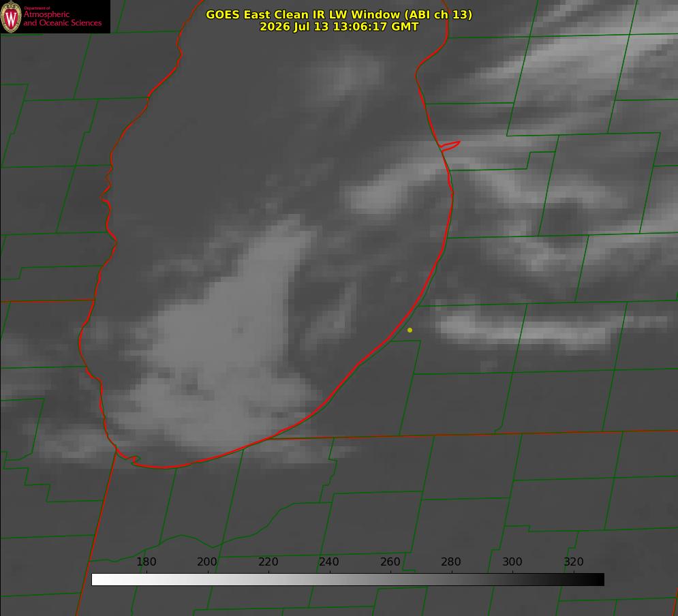Click the yellow dot marker near the lakeshore

click(410, 330)
